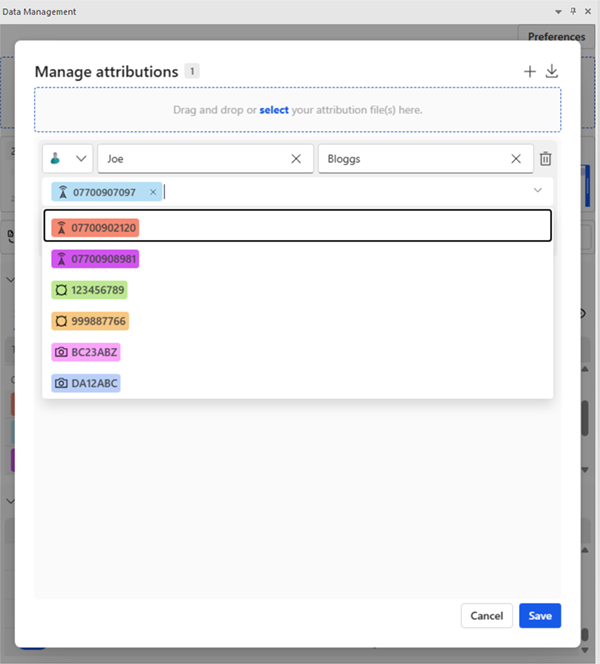Add a new attribution with plus icon

pos(529,71)
